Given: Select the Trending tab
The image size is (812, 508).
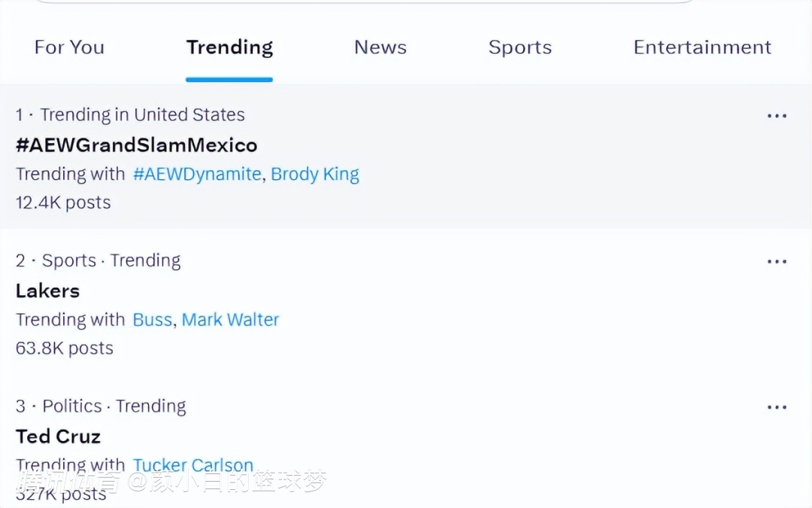Looking at the screenshot, I should click(x=229, y=47).
